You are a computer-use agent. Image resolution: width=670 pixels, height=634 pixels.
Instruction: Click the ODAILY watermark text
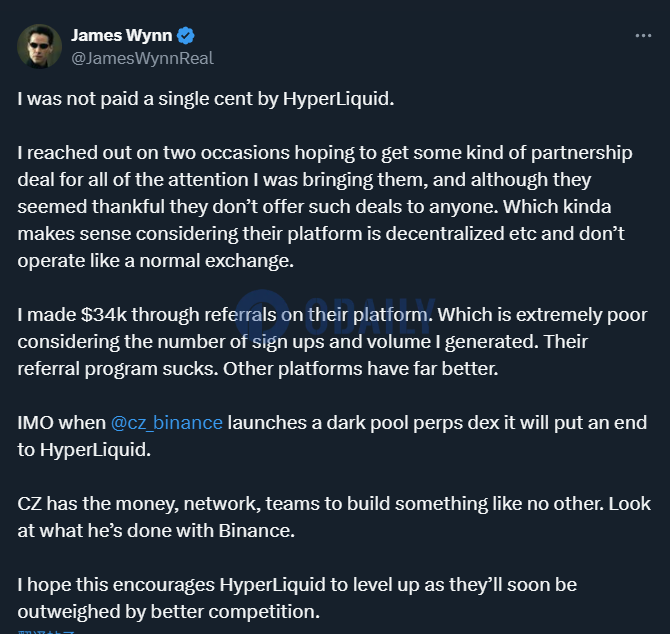[x=370, y=317]
